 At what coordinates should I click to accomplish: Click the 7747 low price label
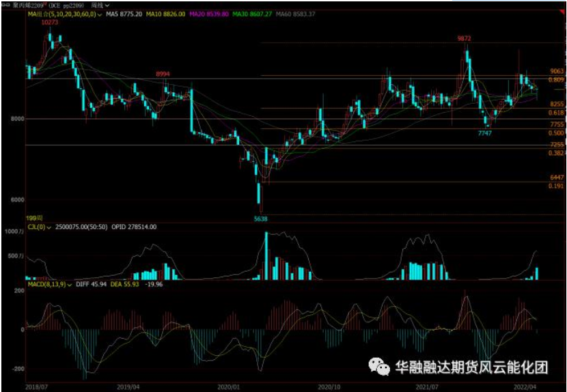click(485, 133)
